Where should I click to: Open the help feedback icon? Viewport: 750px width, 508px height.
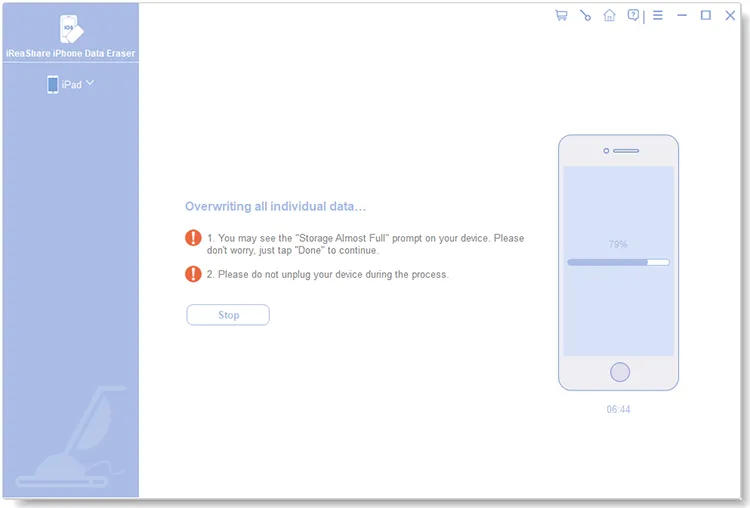633,15
